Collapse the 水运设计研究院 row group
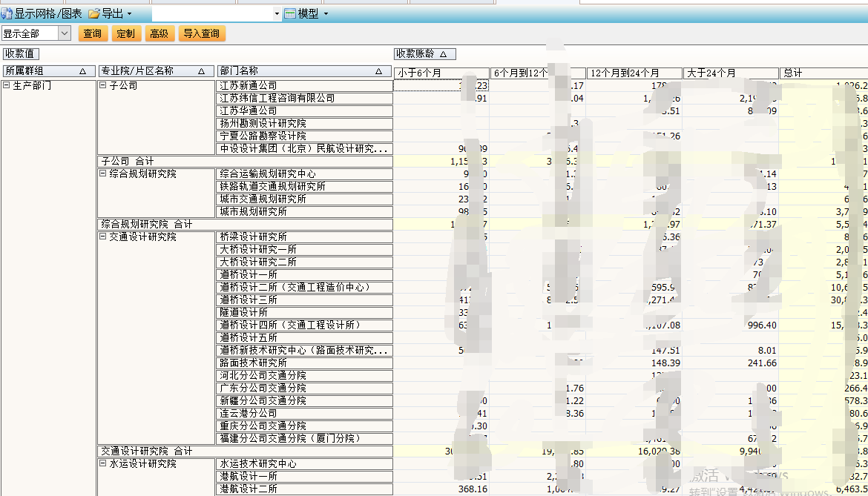868x496 pixels. 103,464
